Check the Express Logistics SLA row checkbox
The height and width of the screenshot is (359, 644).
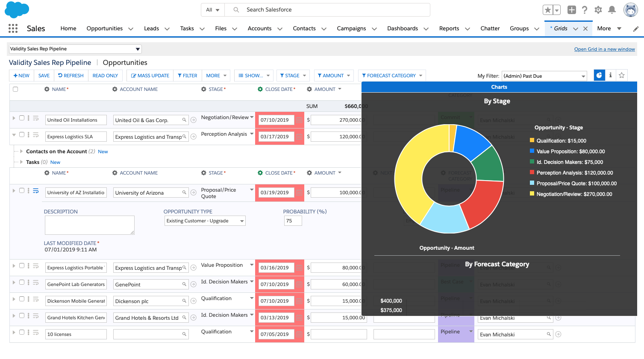22,134
